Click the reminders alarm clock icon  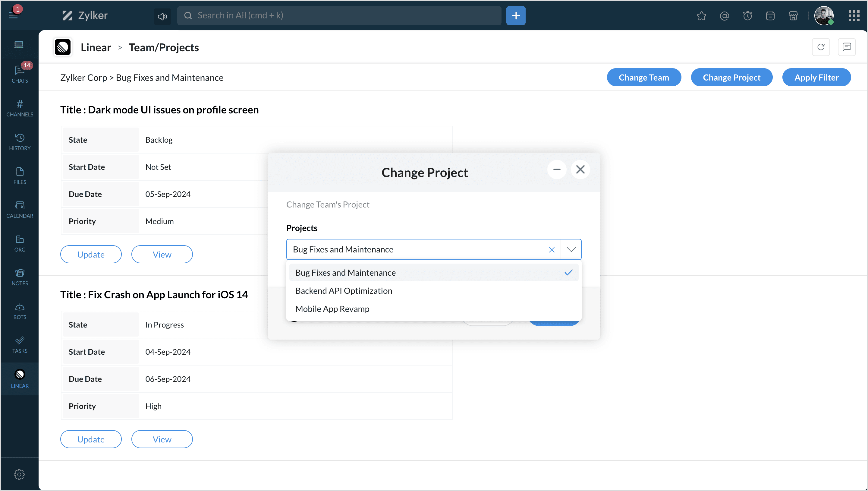(747, 16)
